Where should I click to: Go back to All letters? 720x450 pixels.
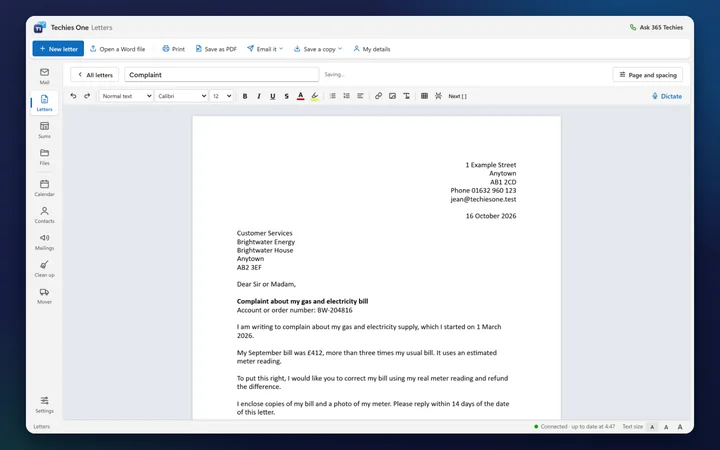95,75
